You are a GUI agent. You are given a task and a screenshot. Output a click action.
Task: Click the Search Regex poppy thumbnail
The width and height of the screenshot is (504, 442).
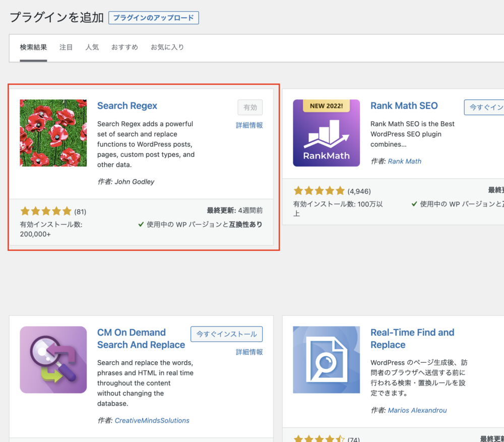pos(53,133)
